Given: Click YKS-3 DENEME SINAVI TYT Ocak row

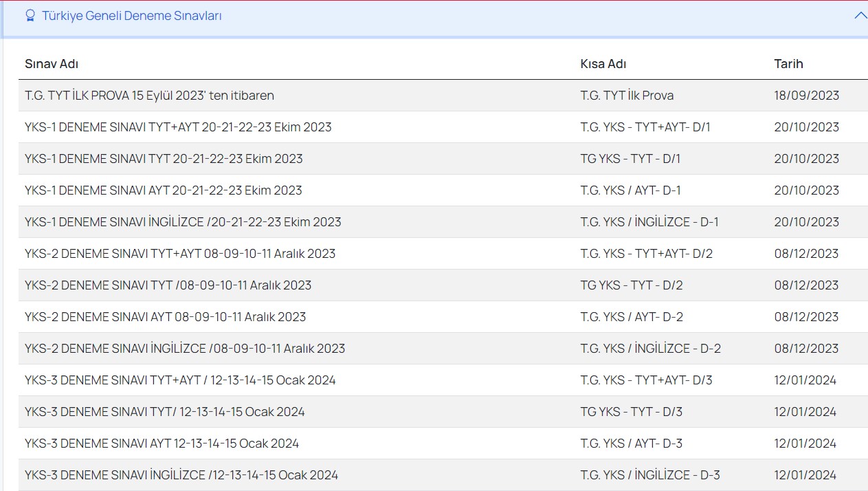Looking at the screenshot, I should point(164,412).
